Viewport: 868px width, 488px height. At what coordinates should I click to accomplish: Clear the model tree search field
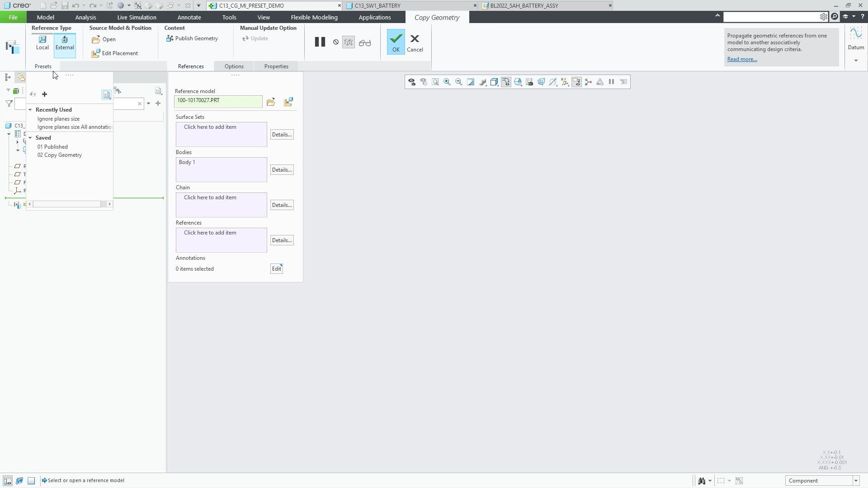coord(140,104)
